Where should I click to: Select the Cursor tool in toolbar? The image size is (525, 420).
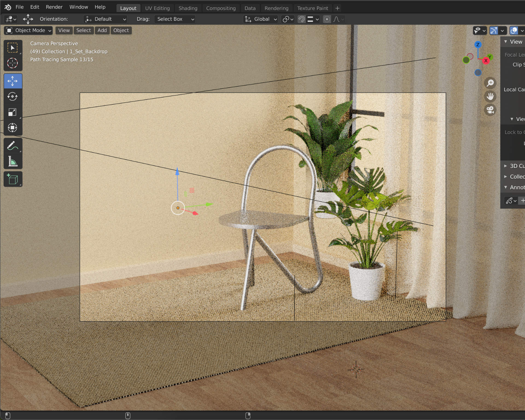[x=13, y=63]
